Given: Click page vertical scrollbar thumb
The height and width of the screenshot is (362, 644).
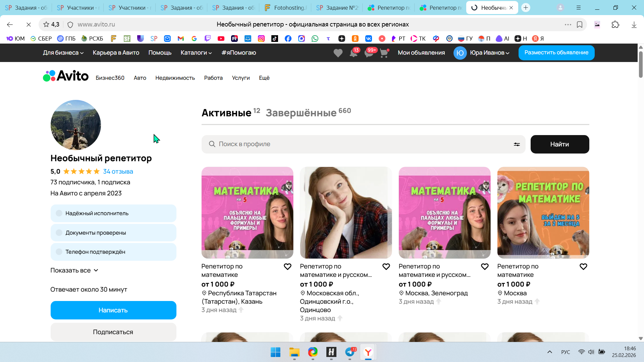Looking at the screenshot, I should click(641, 64).
